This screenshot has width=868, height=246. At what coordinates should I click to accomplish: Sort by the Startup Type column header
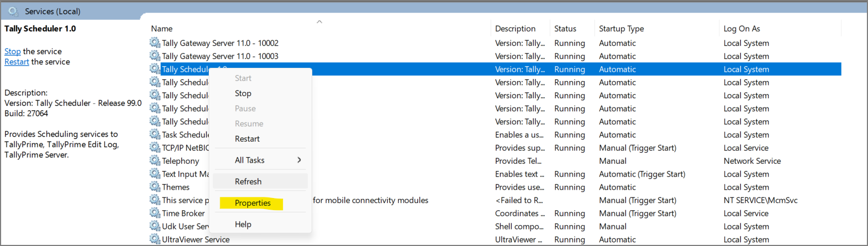pyautogui.click(x=621, y=29)
